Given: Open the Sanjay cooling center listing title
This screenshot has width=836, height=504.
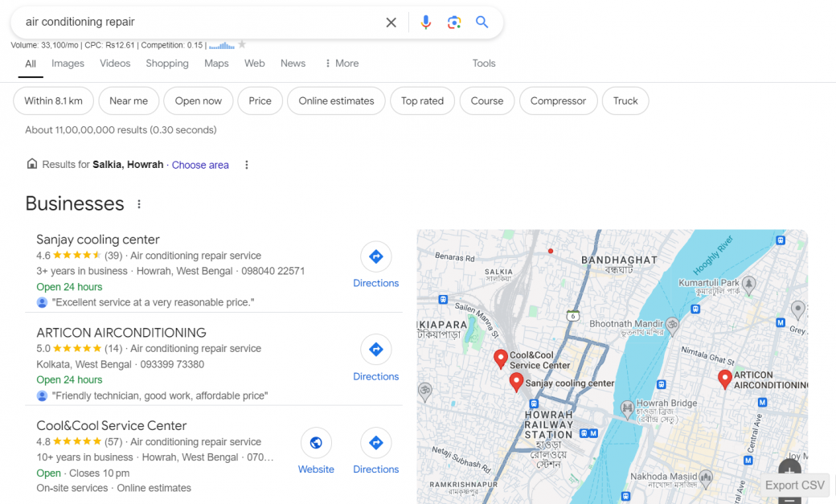Looking at the screenshot, I should click(x=98, y=240).
